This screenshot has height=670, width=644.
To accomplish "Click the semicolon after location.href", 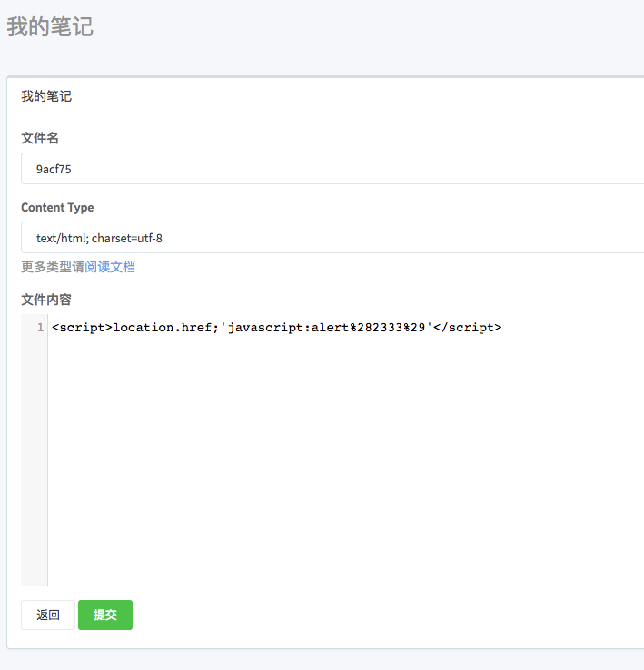I will 216,328.
